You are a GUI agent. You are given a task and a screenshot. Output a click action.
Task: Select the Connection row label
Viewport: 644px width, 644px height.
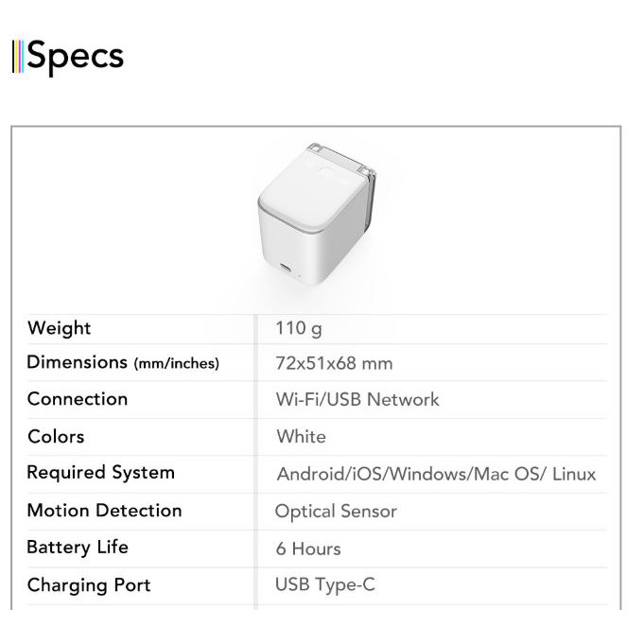click(78, 399)
